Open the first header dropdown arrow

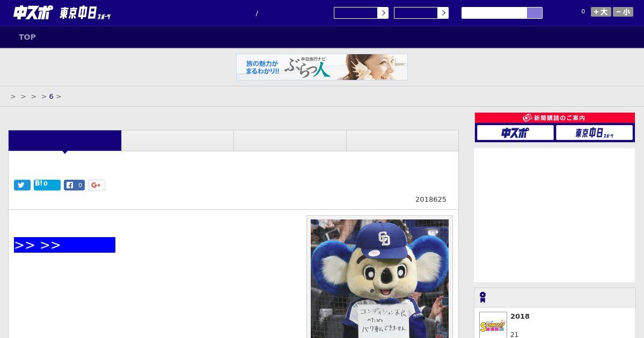383,13
